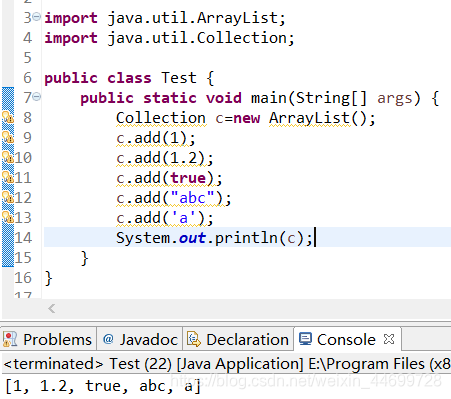Click the "abc" string on line 12

click(192, 198)
